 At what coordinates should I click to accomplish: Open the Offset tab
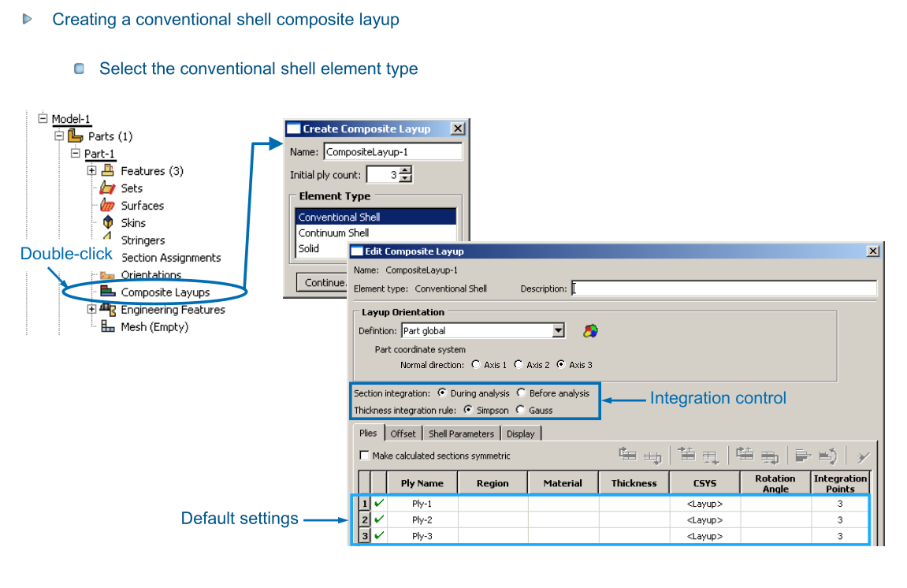point(403,434)
